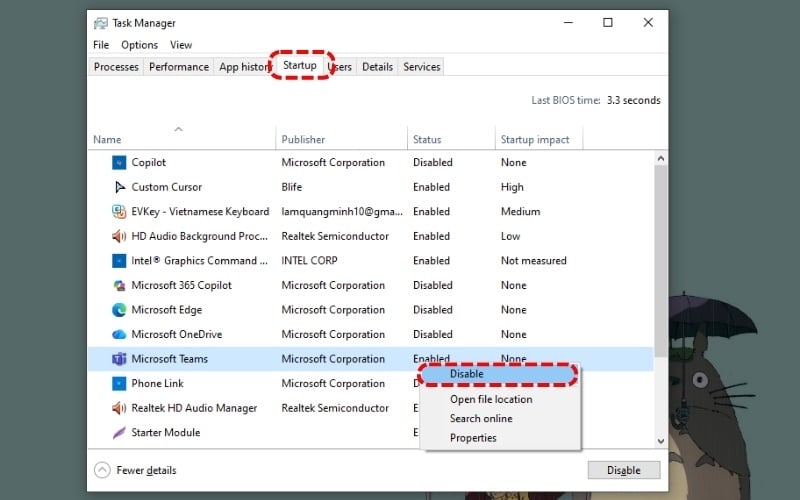Click the Task Manager title bar icon
Screen dimensions: 800x500
[x=101, y=23]
